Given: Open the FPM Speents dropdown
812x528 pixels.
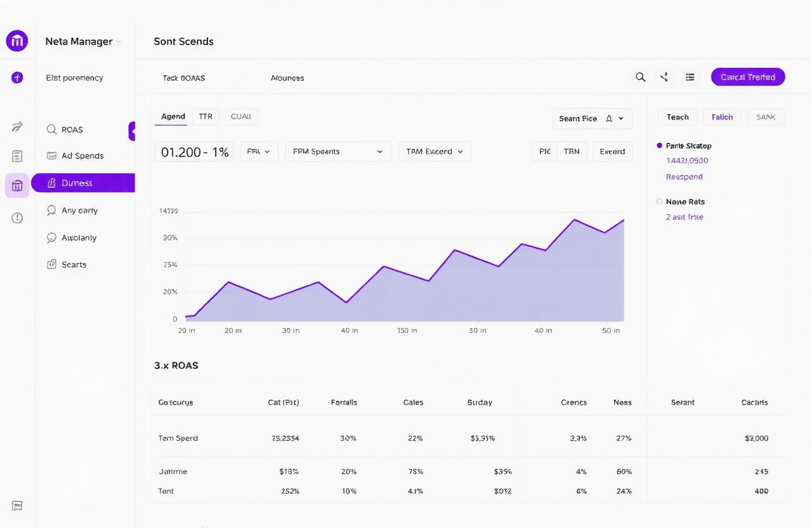Looking at the screenshot, I should tap(337, 152).
